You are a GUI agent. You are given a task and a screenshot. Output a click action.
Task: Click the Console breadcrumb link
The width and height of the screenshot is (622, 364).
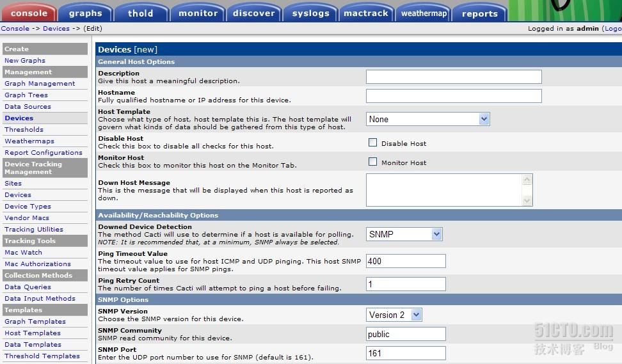pyautogui.click(x=15, y=29)
